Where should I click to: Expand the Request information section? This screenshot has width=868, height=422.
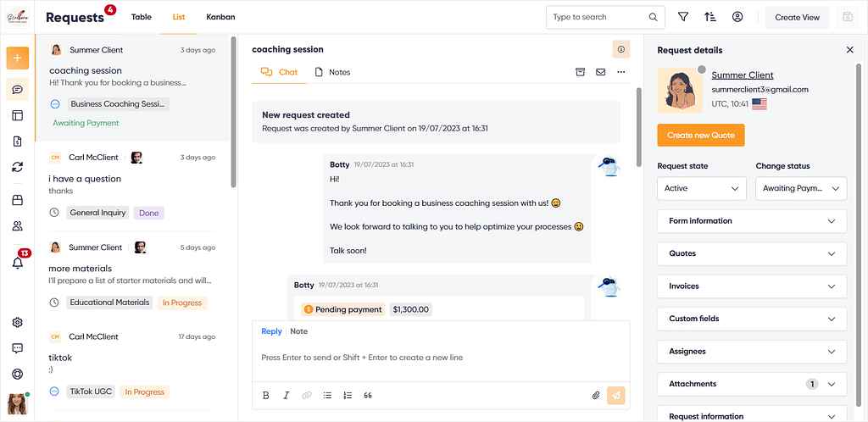click(x=753, y=414)
